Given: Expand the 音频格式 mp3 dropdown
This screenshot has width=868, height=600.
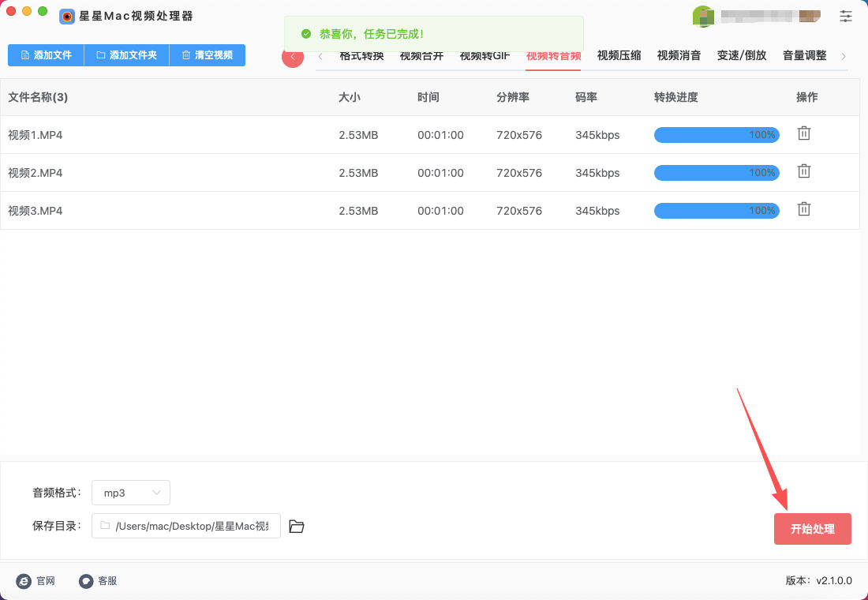Looking at the screenshot, I should pos(131,493).
